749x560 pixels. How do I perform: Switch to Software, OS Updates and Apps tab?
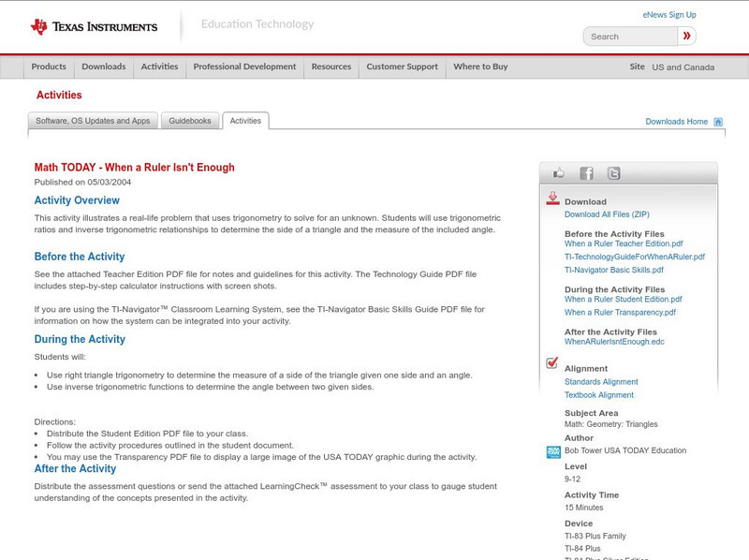coord(93,121)
